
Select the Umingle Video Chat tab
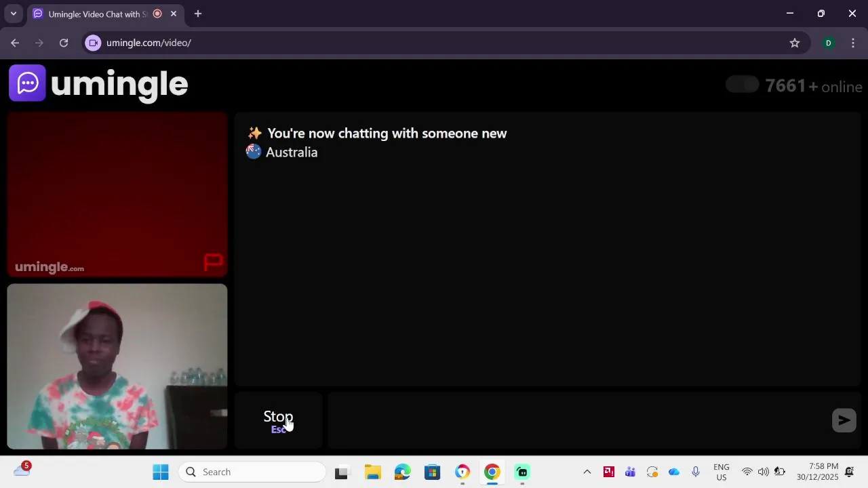pyautogui.click(x=98, y=14)
